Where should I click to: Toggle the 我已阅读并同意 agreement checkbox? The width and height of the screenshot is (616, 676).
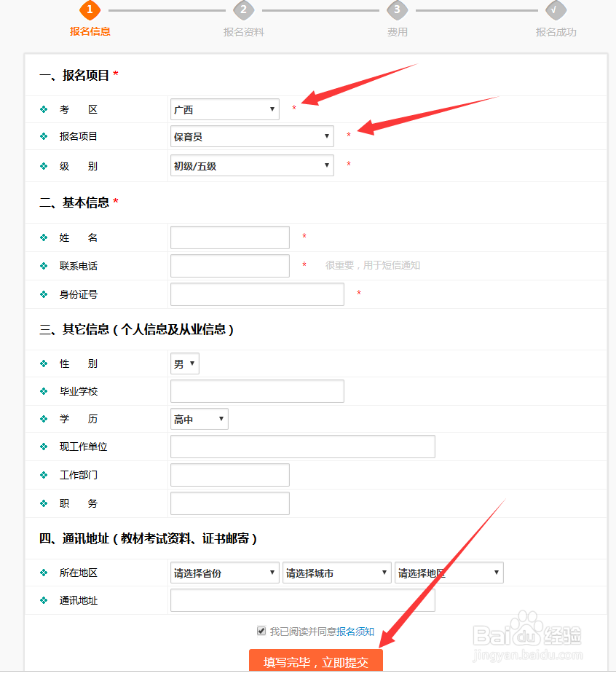click(x=261, y=631)
